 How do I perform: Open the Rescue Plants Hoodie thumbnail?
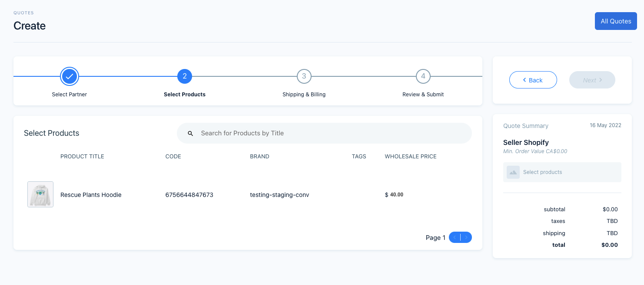point(40,194)
